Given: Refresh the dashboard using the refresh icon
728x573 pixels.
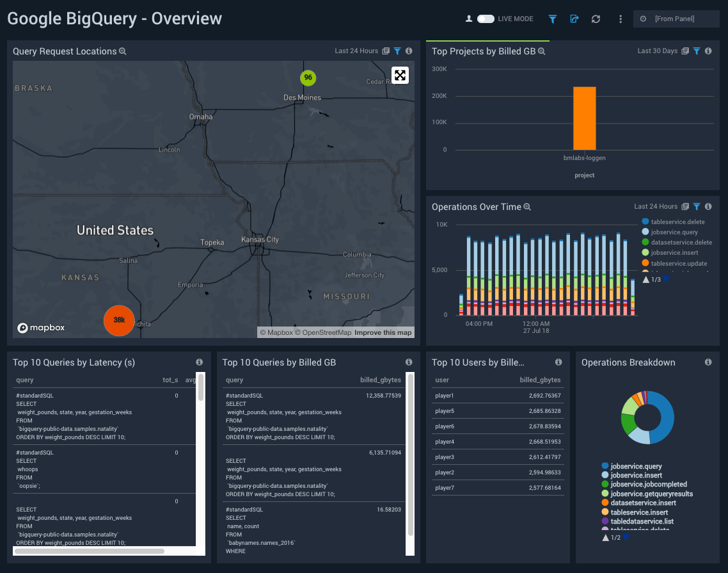Looking at the screenshot, I should click(x=596, y=19).
